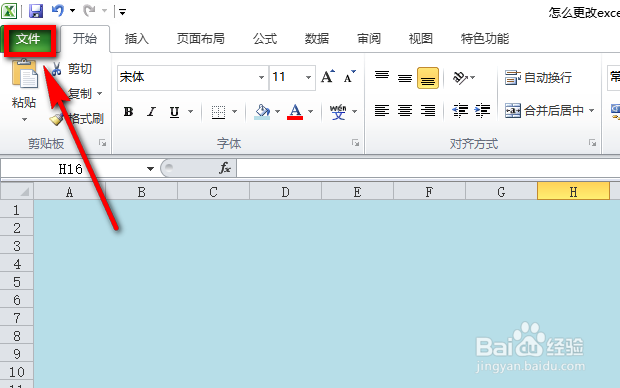Viewport: 620px width, 388px height.
Task: Open the Excel application icon menu
Action: (9, 11)
